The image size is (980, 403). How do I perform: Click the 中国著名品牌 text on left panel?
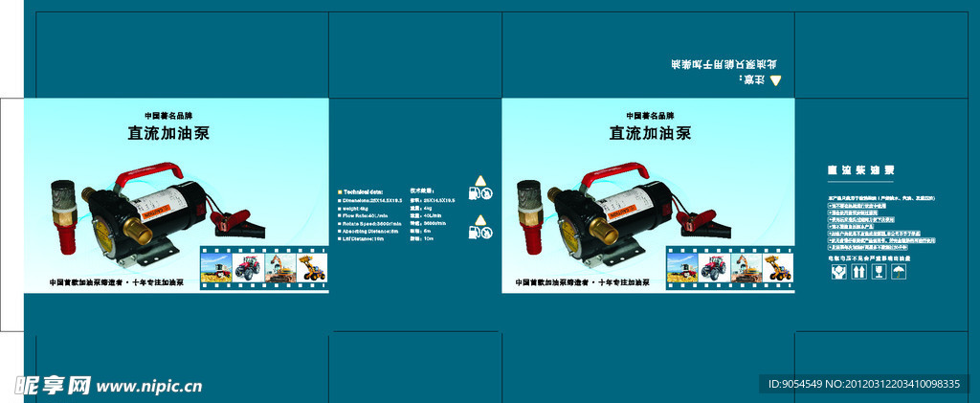167,116
